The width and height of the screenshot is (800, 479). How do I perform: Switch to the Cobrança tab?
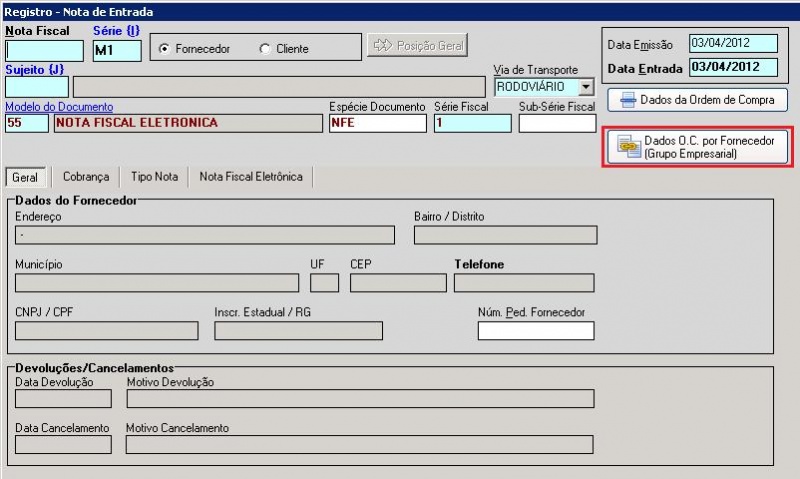86,177
